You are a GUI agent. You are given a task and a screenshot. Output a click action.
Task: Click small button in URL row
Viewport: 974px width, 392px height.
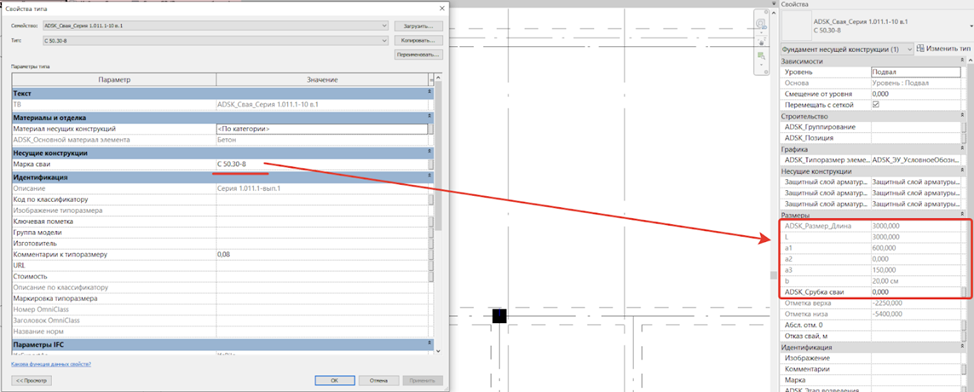[x=431, y=265]
